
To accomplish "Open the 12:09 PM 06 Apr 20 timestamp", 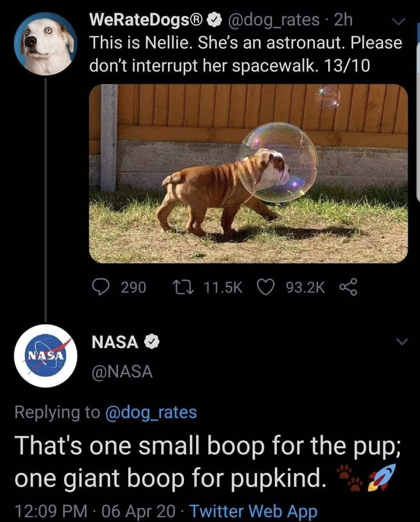I will coord(95,511).
